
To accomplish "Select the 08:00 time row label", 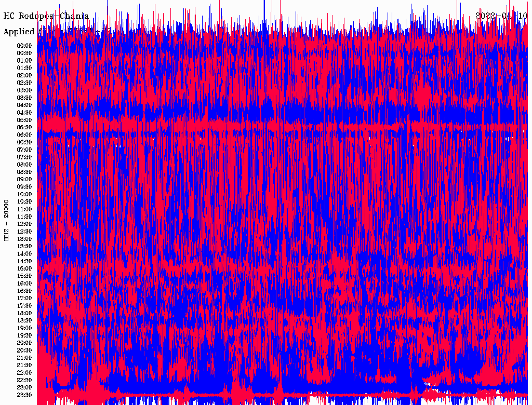I will click(x=24, y=165).
